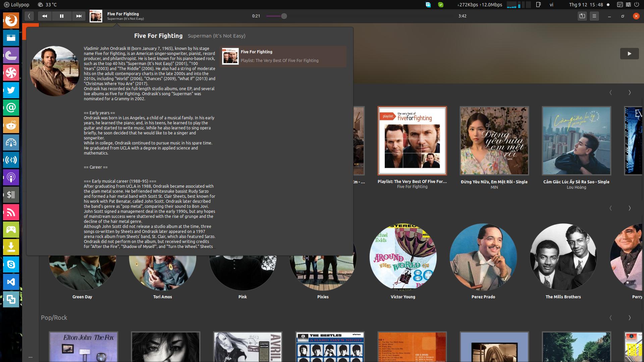Open the repeat/playback options button
The image size is (644, 362).
pyautogui.click(x=582, y=16)
